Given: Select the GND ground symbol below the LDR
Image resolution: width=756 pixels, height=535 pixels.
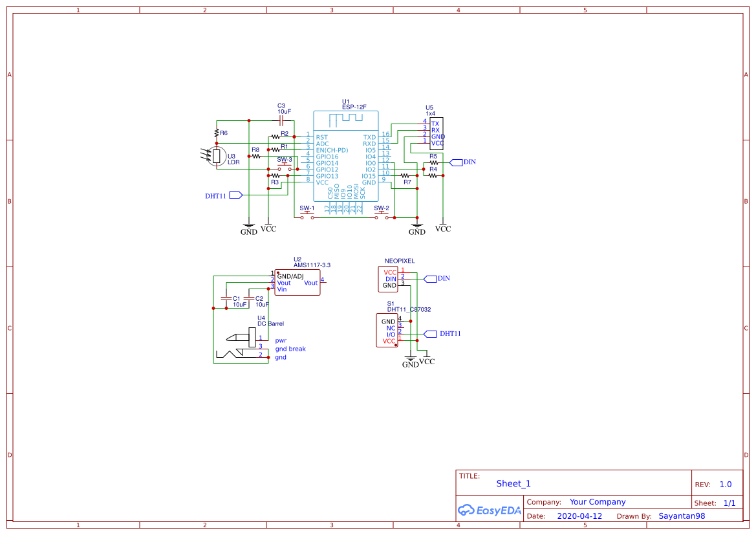Looking at the screenshot, I should pos(248,225).
